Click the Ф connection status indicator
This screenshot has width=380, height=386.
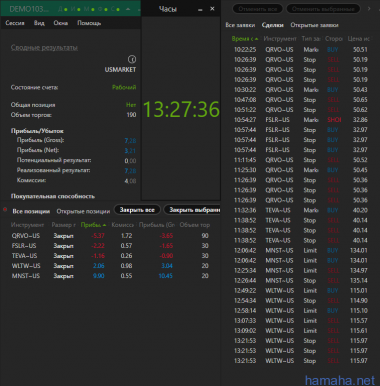[x=102, y=9]
